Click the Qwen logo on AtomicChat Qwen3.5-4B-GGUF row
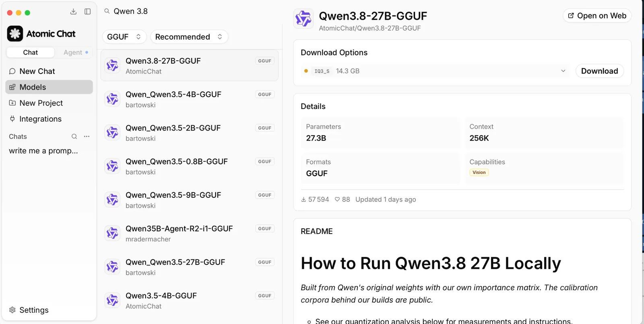Viewport: 644px width, 324px height. pos(112,300)
